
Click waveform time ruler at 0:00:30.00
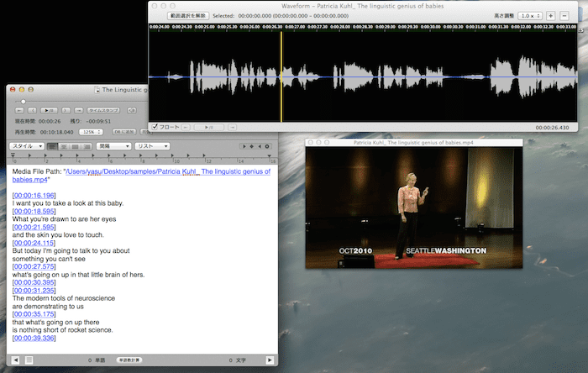(430, 27)
